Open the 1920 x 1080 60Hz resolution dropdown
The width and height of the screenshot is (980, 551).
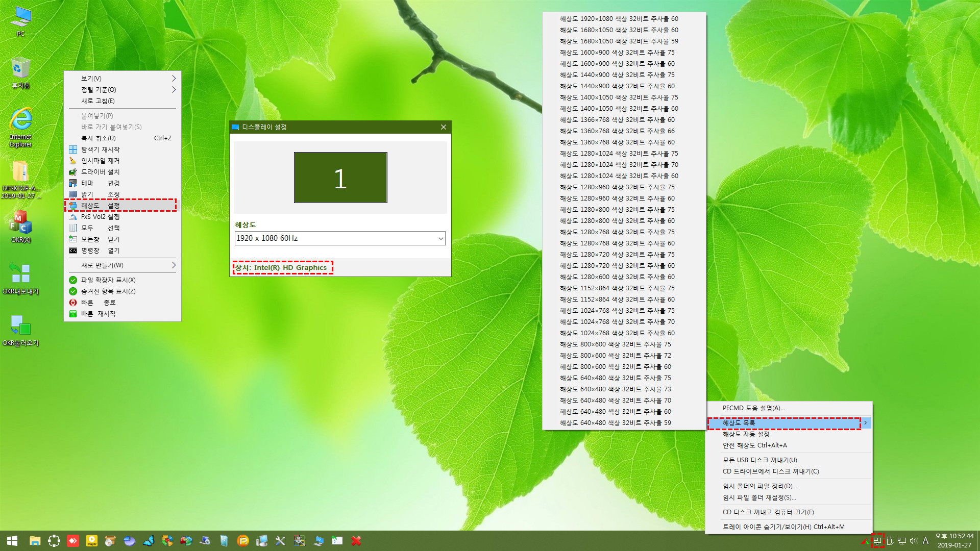tap(340, 238)
